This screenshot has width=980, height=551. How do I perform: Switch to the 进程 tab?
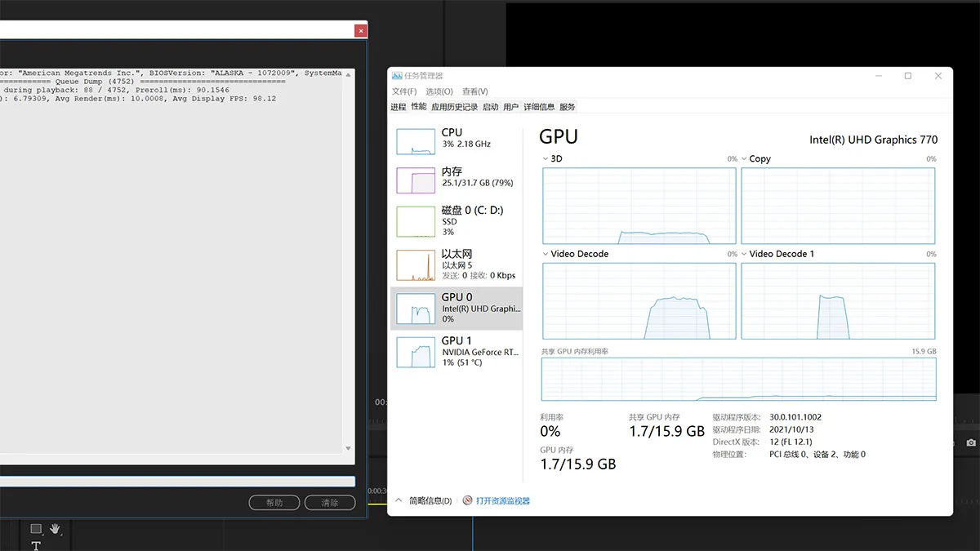point(398,107)
